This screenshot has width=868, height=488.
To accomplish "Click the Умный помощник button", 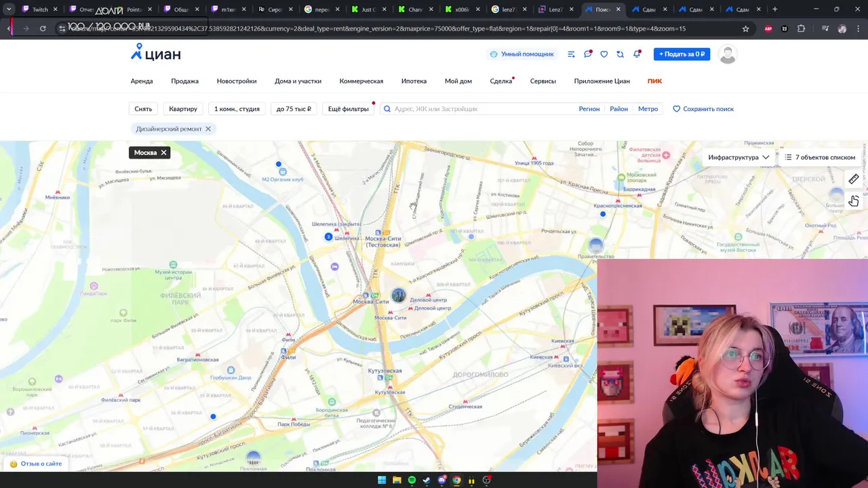I will pyautogui.click(x=522, y=54).
